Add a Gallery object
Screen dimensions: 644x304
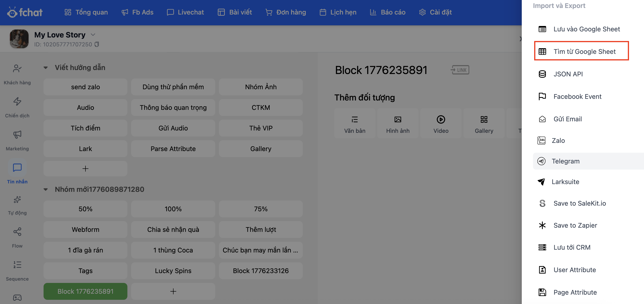tap(484, 123)
